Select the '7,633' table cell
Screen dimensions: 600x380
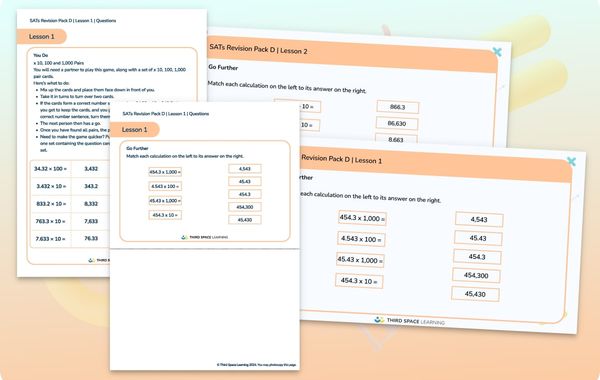point(91,221)
